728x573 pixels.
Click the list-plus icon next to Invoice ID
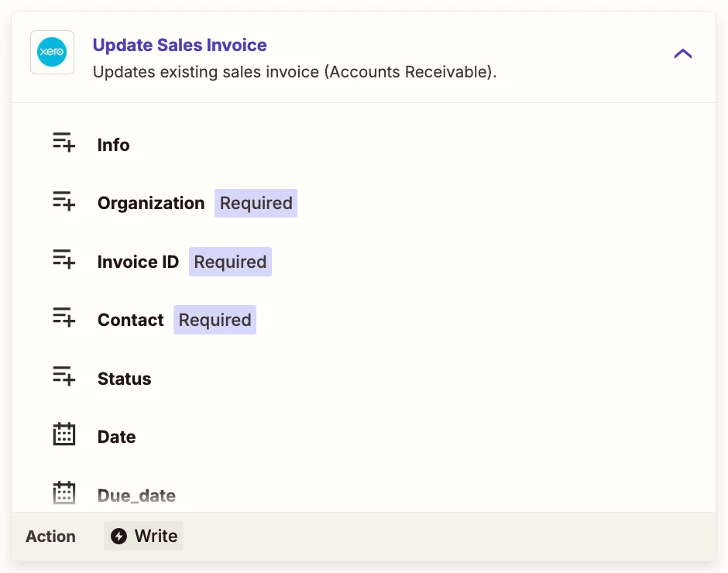click(x=64, y=259)
